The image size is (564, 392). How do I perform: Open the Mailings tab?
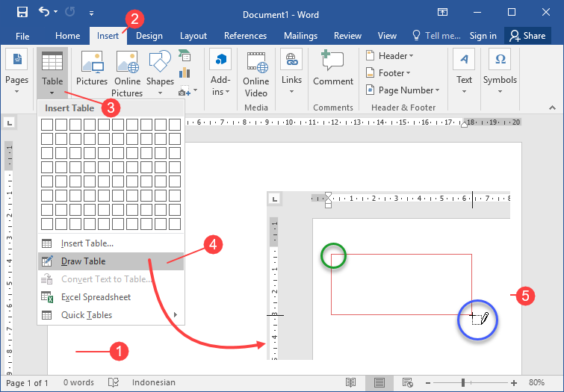click(x=300, y=36)
